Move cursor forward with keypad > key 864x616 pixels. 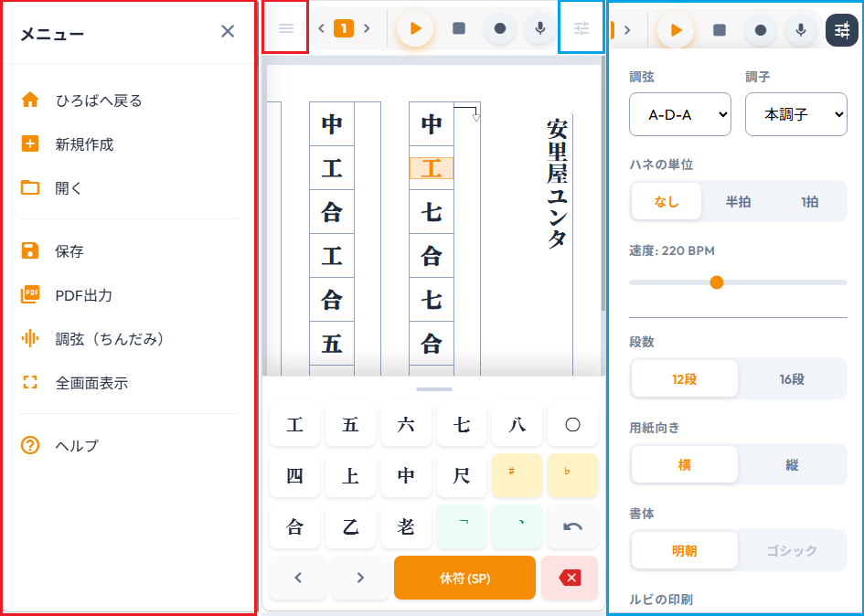pyautogui.click(x=360, y=578)
